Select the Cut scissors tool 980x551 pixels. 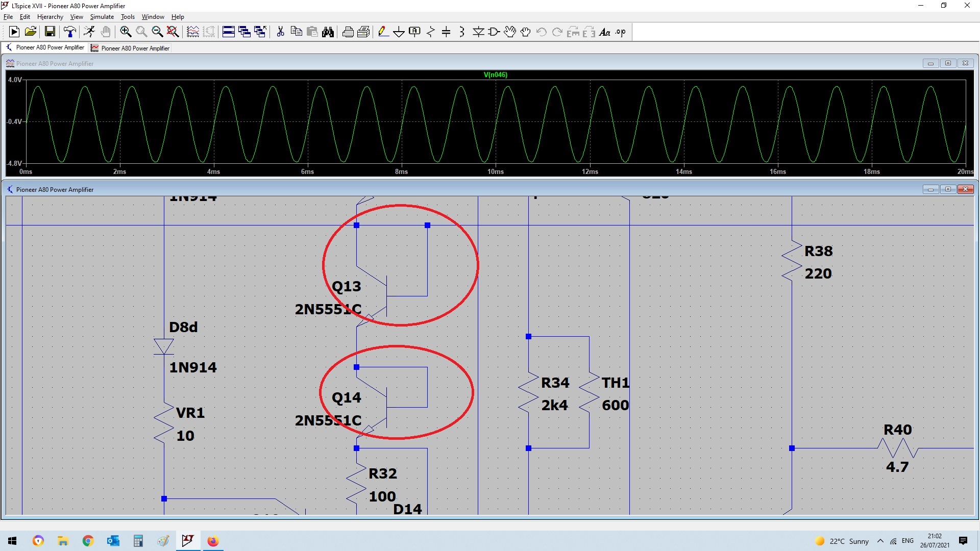coord(280,32)
